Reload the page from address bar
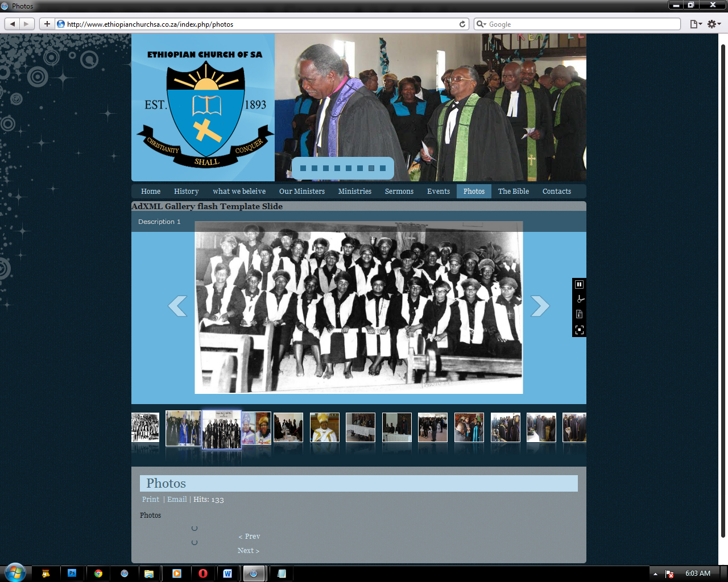The image size is (728, 582). pos(462,24)
